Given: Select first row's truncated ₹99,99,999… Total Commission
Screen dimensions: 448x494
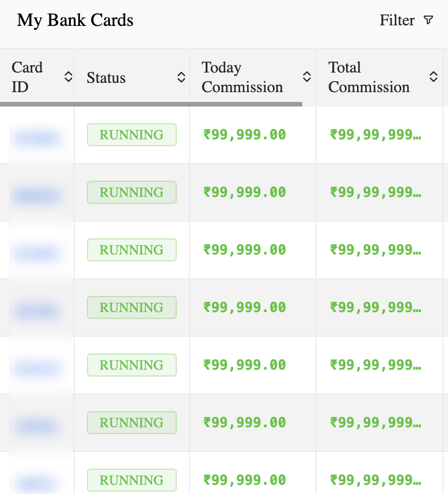Looking at the screenshot, I should (375, 135).
